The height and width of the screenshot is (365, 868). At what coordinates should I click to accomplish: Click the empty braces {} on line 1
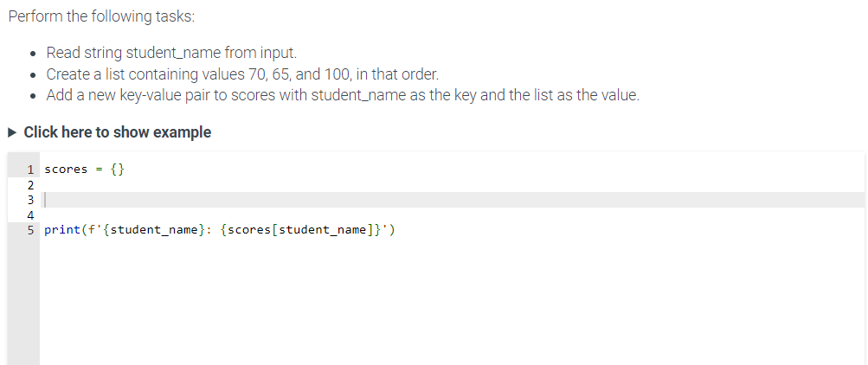tap(118, 170)
